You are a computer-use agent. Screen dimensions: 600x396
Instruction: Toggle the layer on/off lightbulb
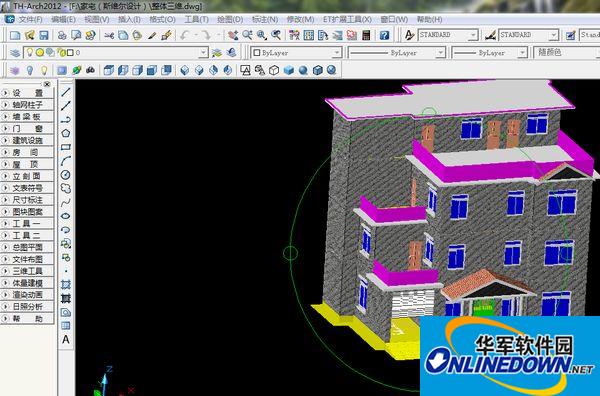[29, 52]
